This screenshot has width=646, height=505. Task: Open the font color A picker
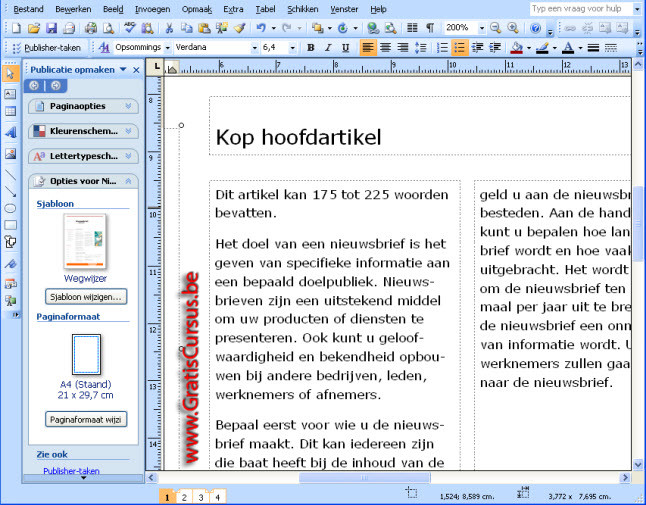pos(568,48)
